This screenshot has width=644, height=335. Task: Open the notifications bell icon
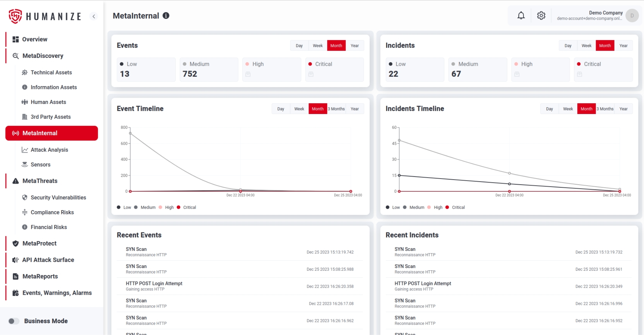(521, 15)
